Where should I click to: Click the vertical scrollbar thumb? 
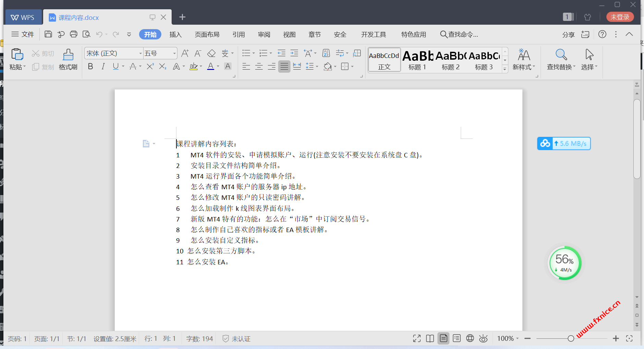637,139
